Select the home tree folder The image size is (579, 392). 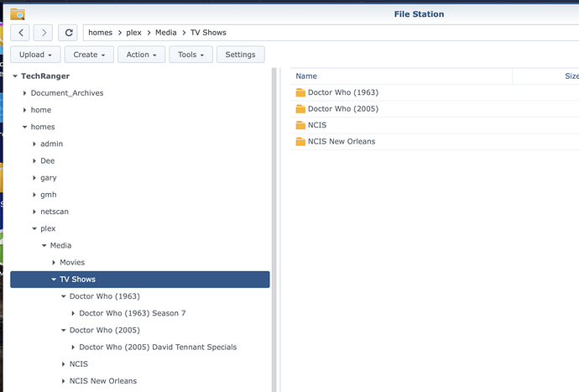click(x=40, y=110)
